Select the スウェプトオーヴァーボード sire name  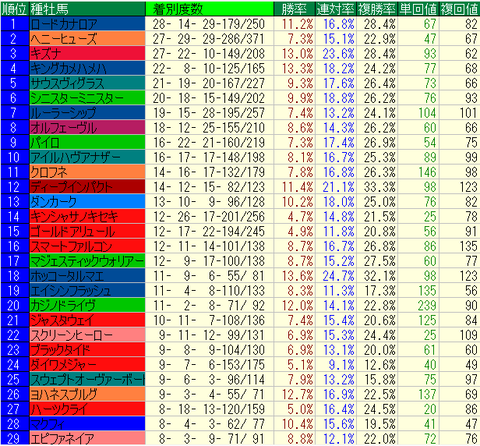pos(87,380)
